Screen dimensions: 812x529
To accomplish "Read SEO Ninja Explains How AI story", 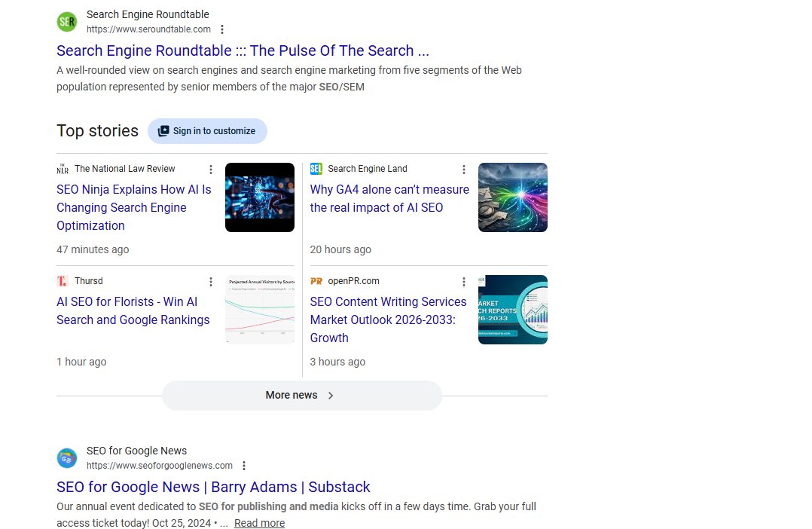I will pyautogui.click(x=134, y=207).
